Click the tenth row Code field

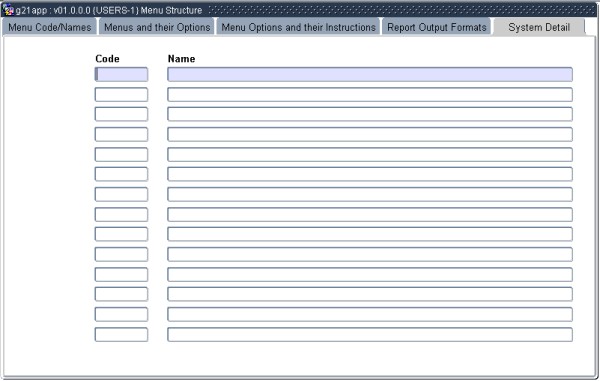point(121,254)
